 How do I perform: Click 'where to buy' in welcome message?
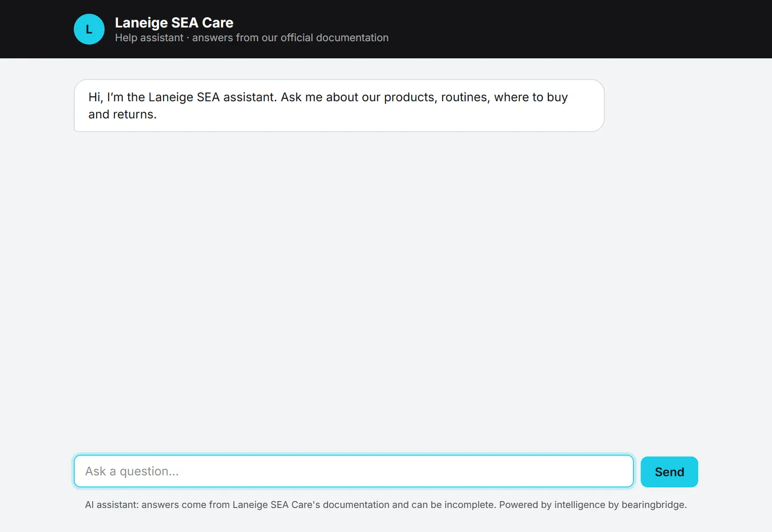(x=531, y=97)
